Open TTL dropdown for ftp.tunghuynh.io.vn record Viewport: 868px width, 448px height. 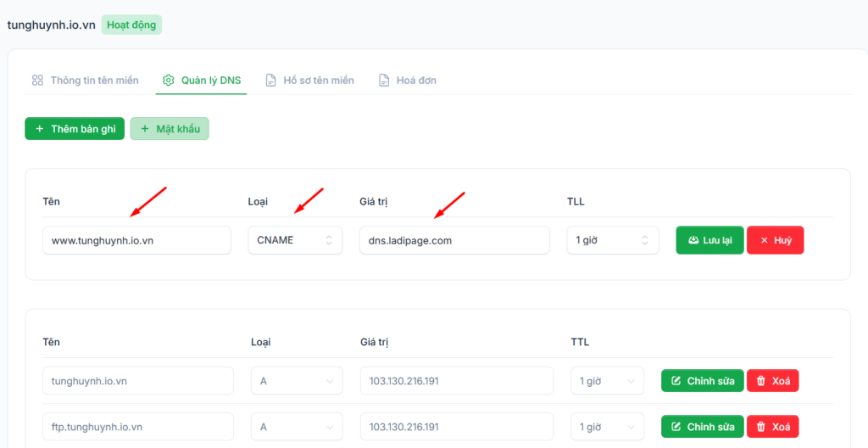607,427
